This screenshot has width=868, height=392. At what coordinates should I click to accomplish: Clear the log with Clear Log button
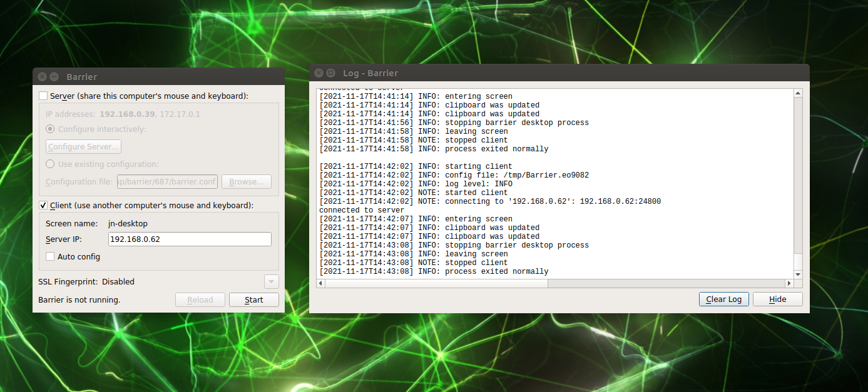[723, 299]
